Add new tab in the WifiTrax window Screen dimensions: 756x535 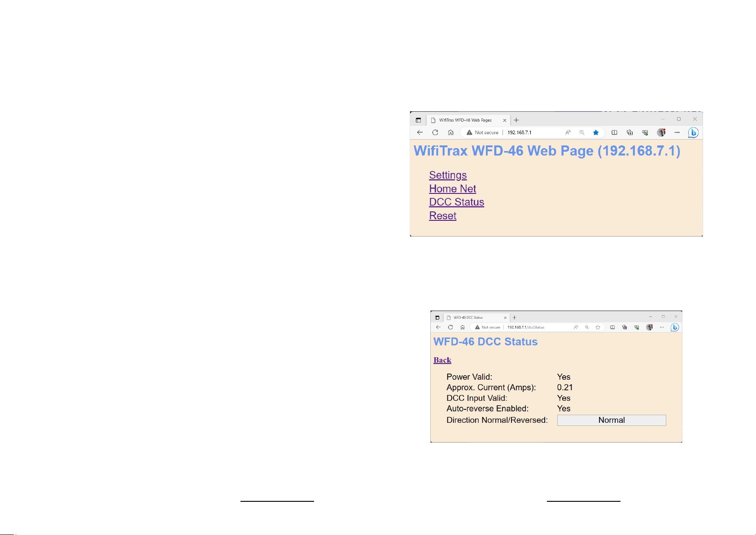(516, 120)
